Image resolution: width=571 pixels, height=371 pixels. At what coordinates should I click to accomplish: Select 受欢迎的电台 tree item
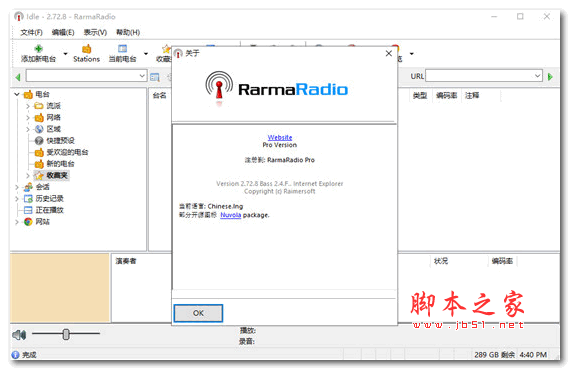click(67, 152)
